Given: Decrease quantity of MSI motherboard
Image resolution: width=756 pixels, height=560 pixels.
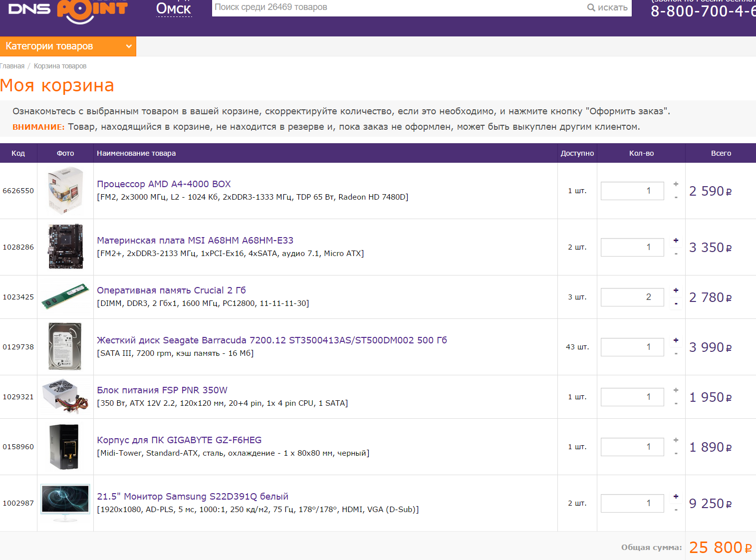Looking at the screenshot, I should (x=676, y=254).
